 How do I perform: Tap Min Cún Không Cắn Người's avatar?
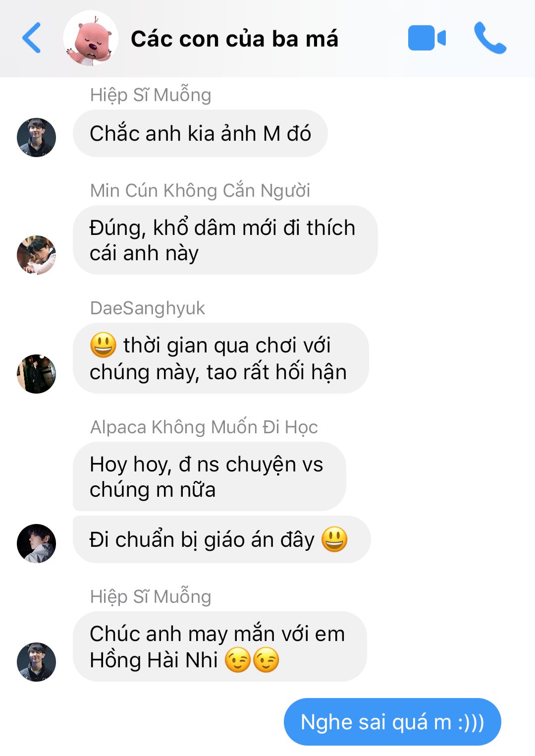[x=36, y=255]
